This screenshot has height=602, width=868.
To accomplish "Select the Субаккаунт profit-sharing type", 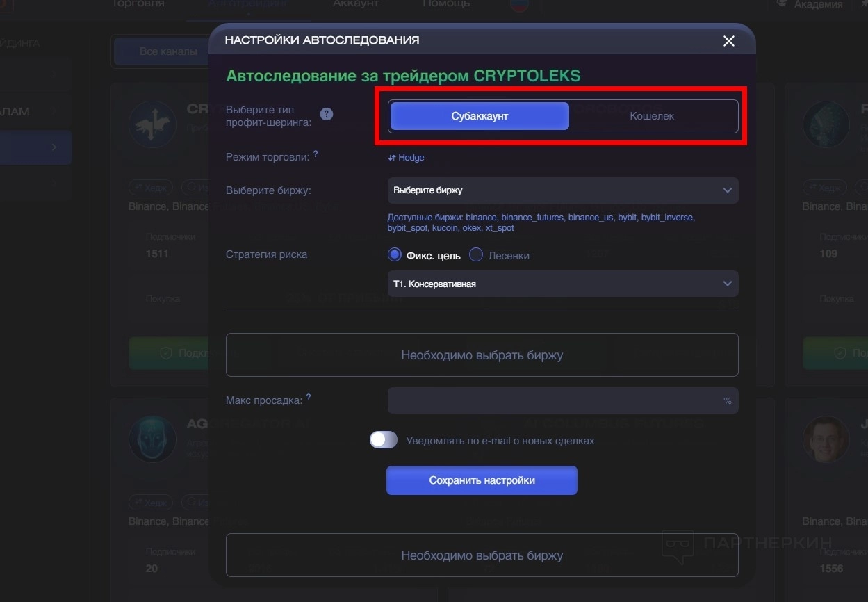I will [x=480, y=116].
